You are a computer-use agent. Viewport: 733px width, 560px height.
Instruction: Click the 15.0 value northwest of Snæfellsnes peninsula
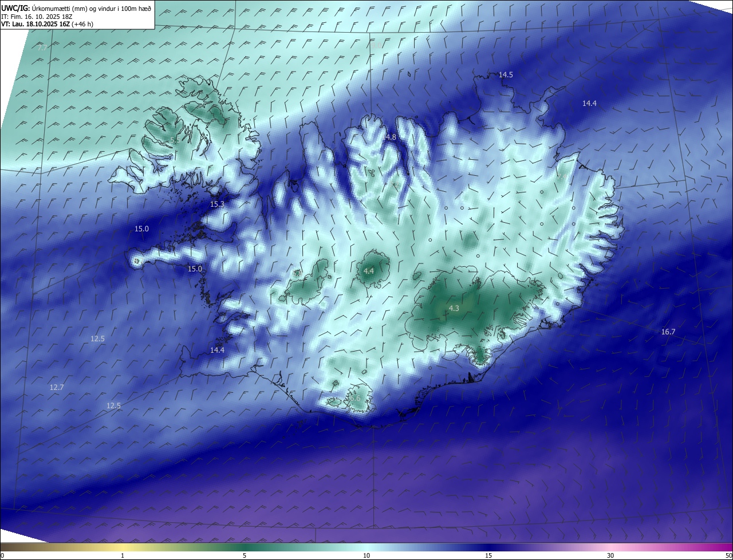[141, 229]
